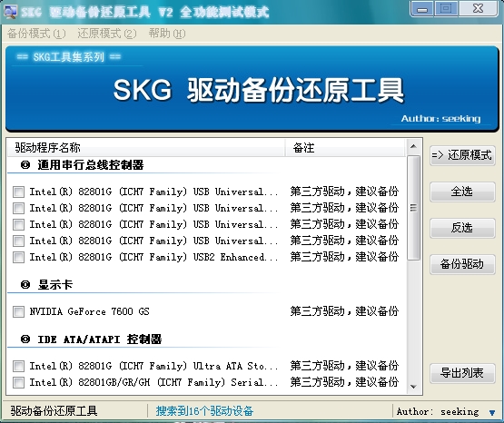Click the driver list scroll down arrow
The image size is (504, 423).
[x=414, y=387]
